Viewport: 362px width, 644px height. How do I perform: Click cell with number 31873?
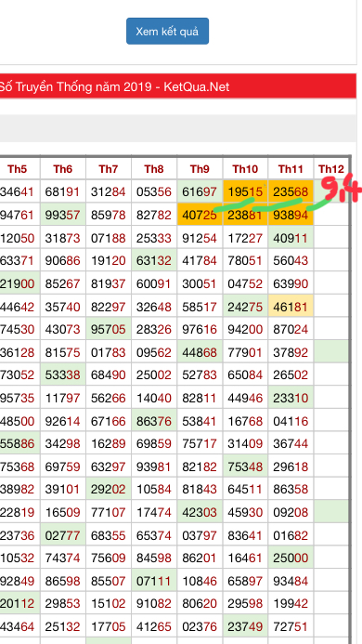(x=63, y=237)
